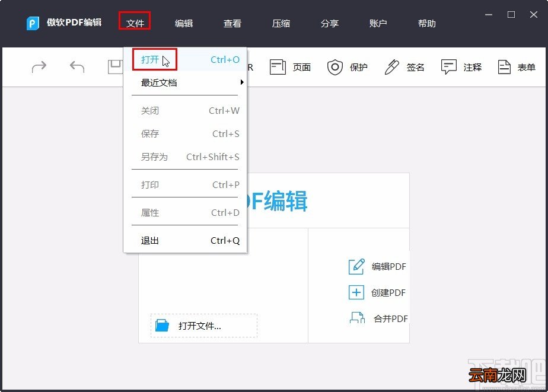The width and height of the screenshot is (548, 392).
Task: Click the undo arrow icon in toolbar
Action: pyautogui.click(x=77, y=67)
